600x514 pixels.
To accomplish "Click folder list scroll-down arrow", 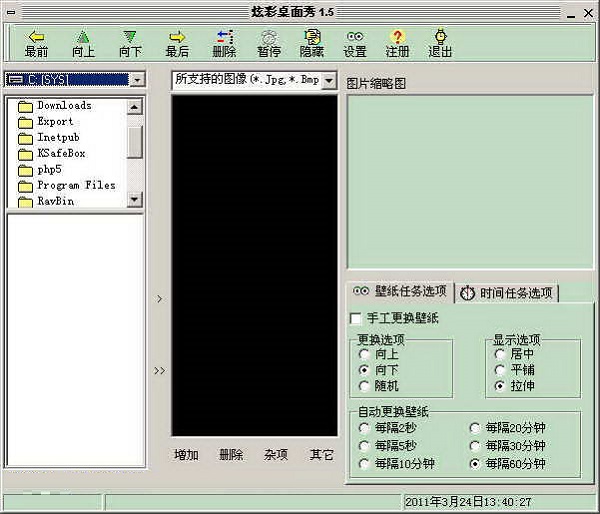I will tap(134, 199).
